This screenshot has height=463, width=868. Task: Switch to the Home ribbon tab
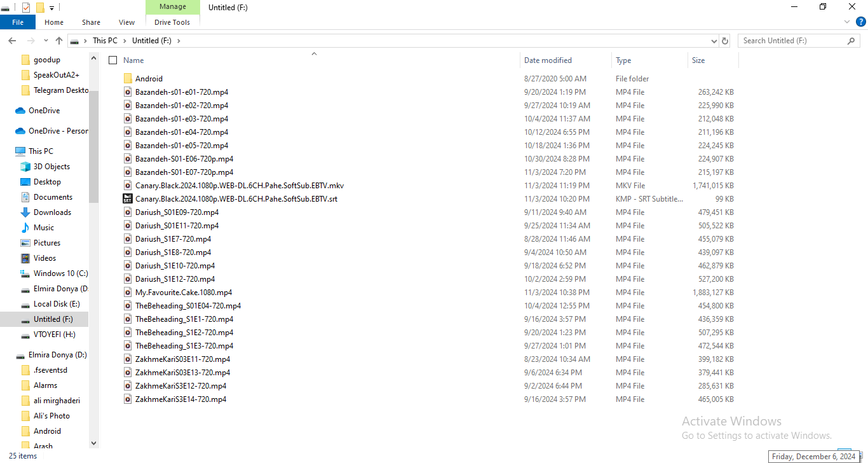coord(54,22)
